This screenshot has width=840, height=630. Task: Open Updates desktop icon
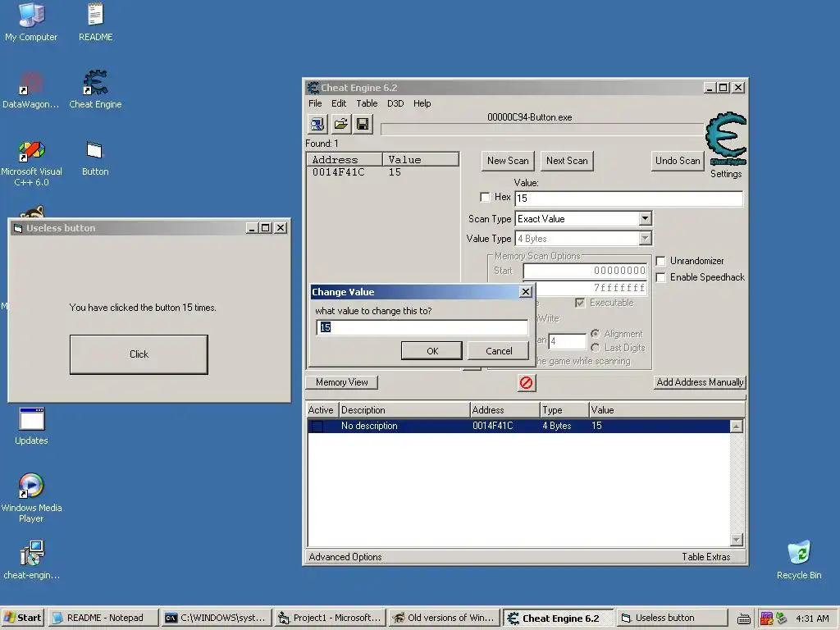click(x=31, y=427)
